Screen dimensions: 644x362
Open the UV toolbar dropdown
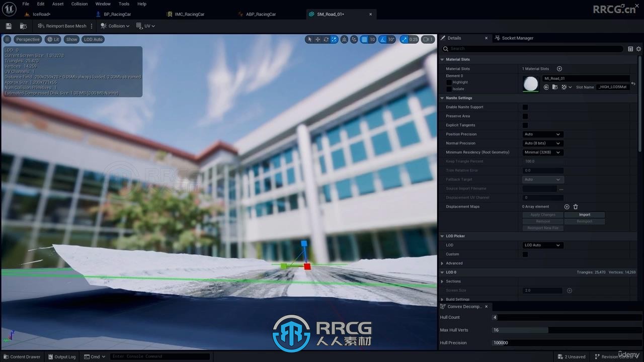[145, 26]
